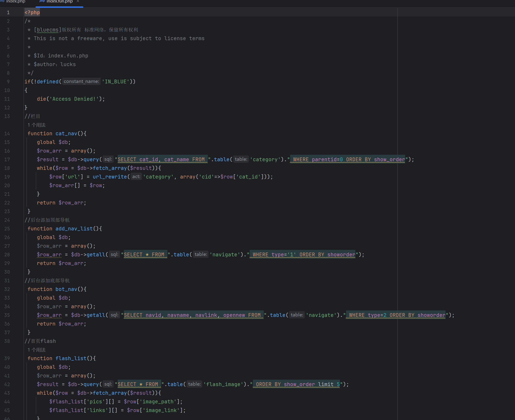Select the index.fun.php editor tab
Viewport: 515px width, 420px height.
(59, 2)
